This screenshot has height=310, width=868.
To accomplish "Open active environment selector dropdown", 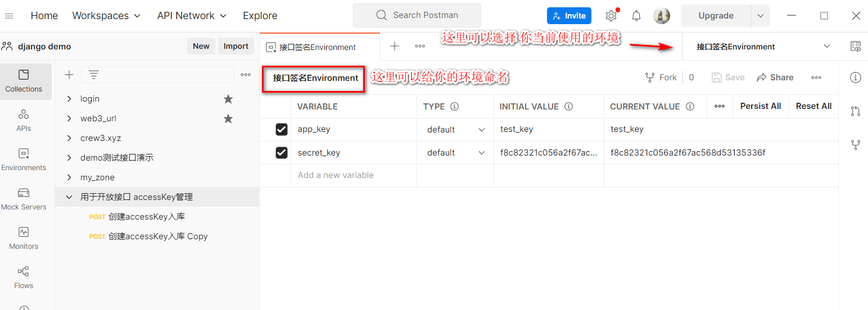I will (763, 47).
